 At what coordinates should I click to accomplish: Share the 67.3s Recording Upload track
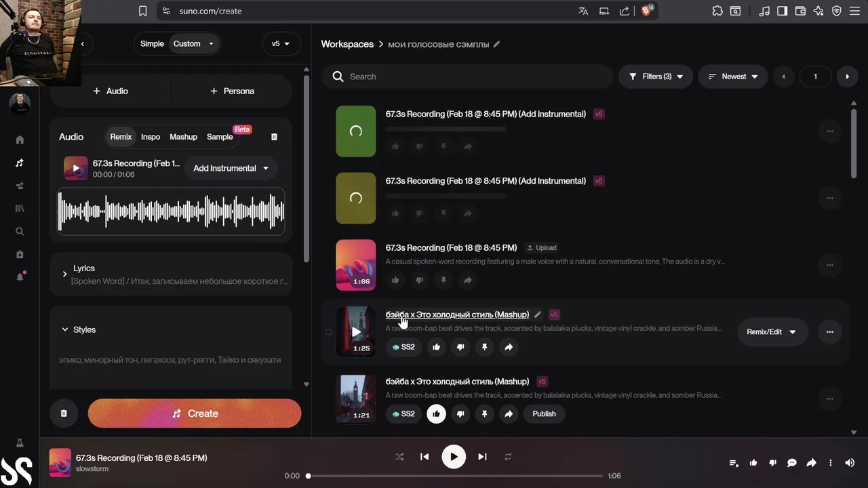point(467,280)
